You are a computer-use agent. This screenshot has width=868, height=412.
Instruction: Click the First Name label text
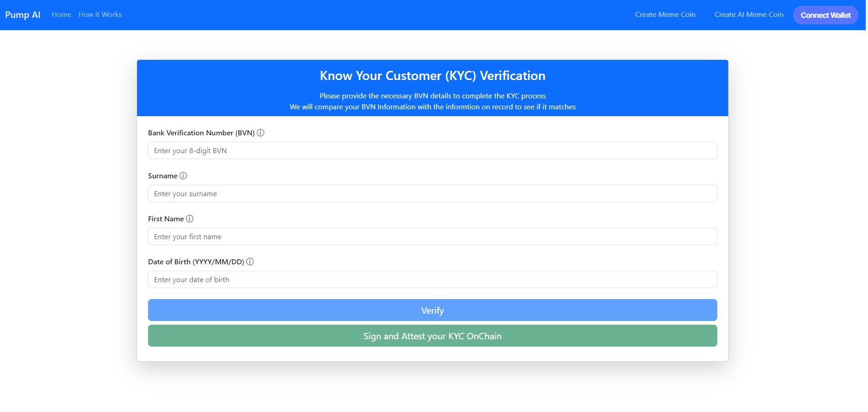coord(166,219)
